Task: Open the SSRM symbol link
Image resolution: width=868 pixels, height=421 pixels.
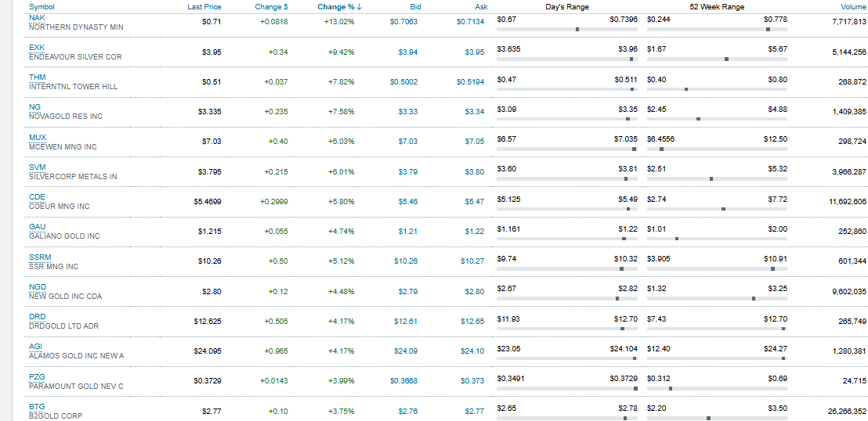Action: pos(40,257)
